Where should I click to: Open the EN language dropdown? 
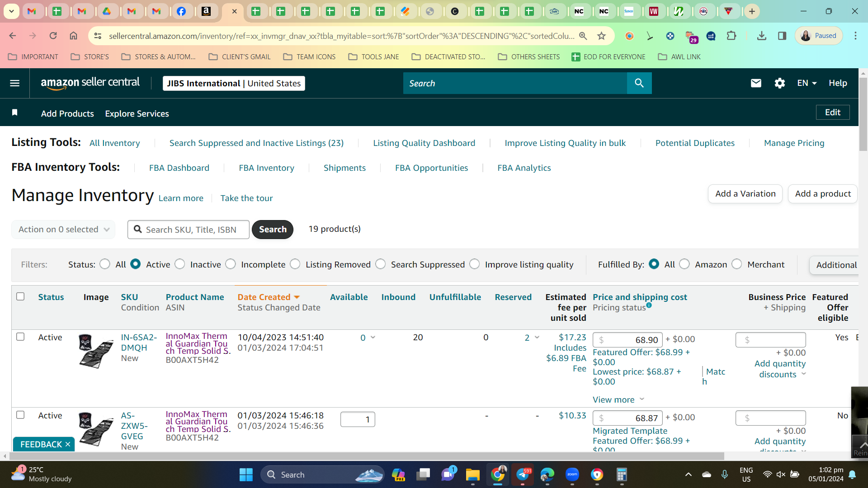807,83
